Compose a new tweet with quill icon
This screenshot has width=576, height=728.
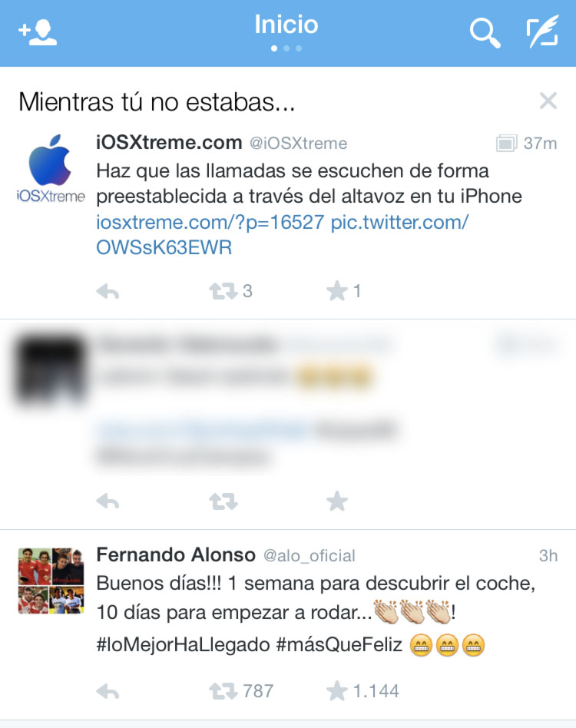542,31
